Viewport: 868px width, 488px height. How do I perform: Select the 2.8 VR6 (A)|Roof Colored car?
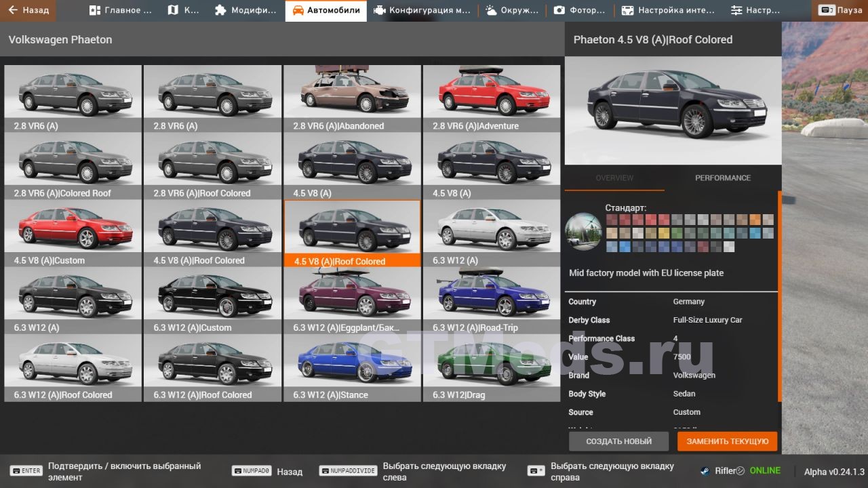coord(212,165)
